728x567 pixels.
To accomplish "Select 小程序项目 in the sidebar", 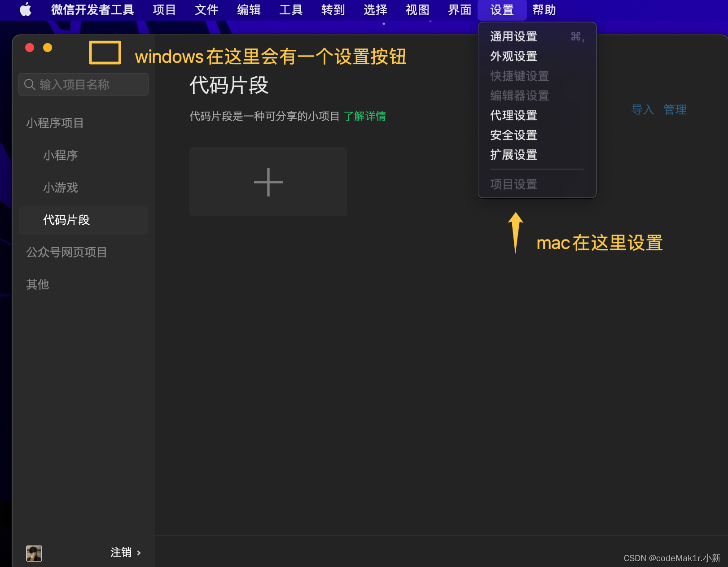I will point(55,123).
